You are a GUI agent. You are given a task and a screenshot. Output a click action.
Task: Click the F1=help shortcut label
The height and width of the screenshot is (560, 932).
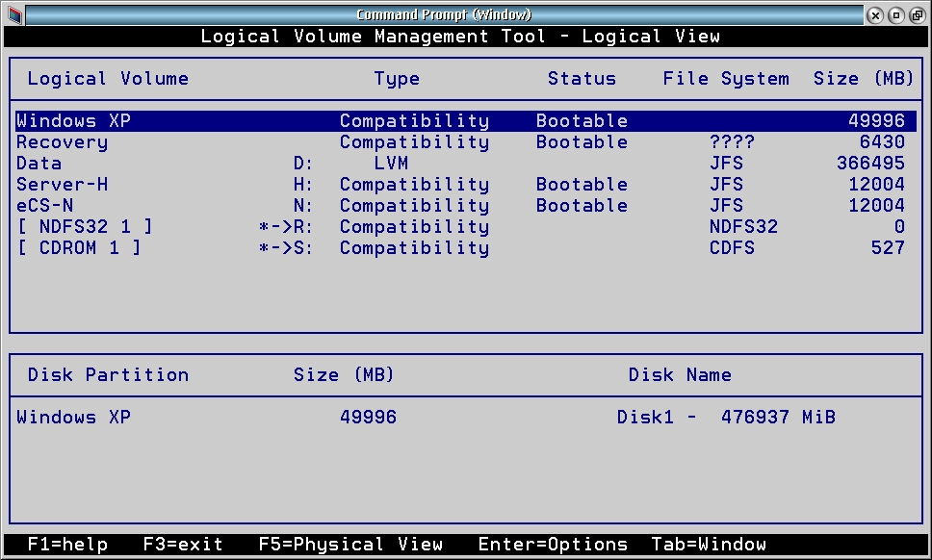click(x=67, y=545)
